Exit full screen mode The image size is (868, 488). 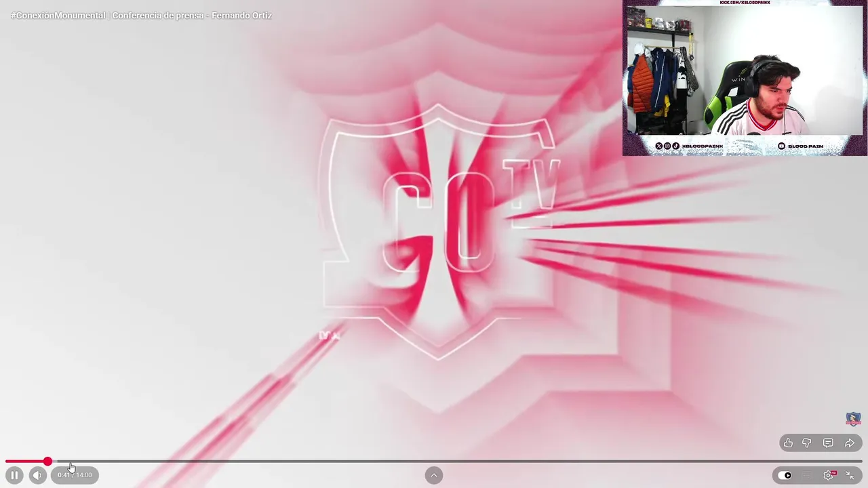850,475
